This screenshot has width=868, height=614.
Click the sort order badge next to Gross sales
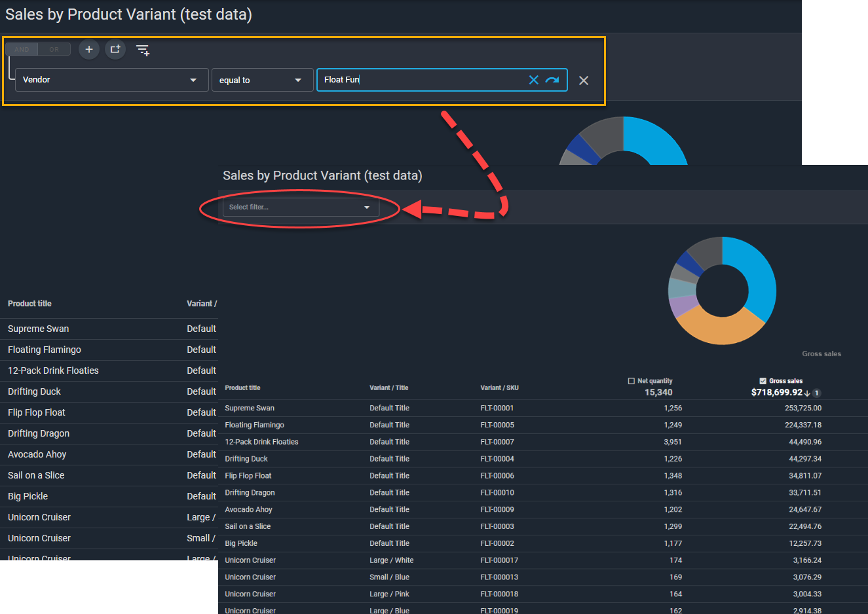(817, 393)
